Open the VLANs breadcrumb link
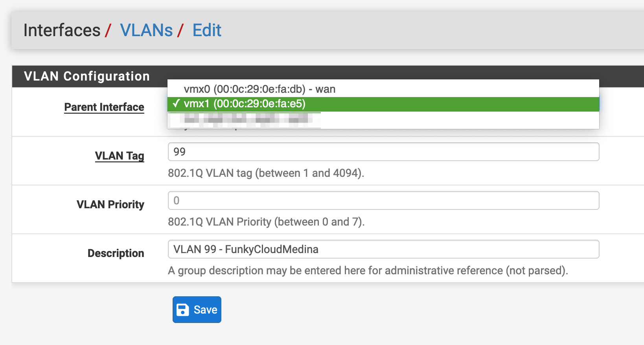This screenshot has height=345, width=644. [146, 30]
